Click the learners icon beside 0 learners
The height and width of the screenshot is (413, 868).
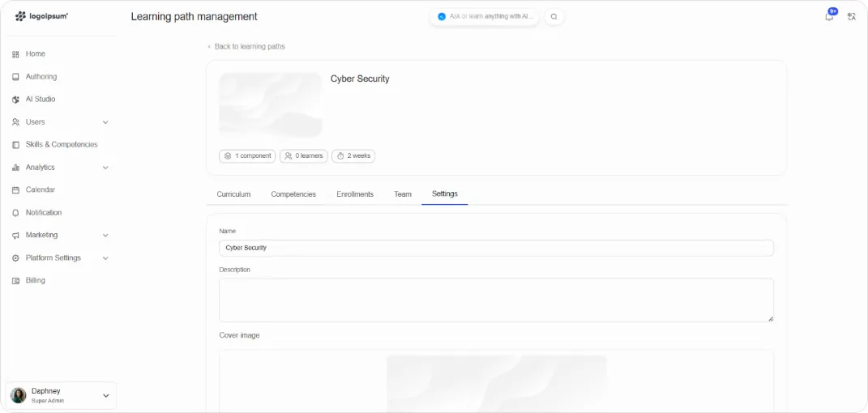[x=289, y=156]
